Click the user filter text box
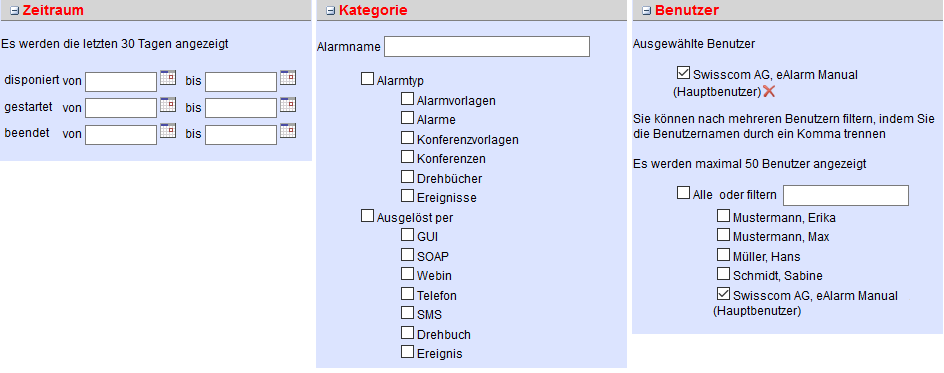944x373 pixels. pos(846,196)
